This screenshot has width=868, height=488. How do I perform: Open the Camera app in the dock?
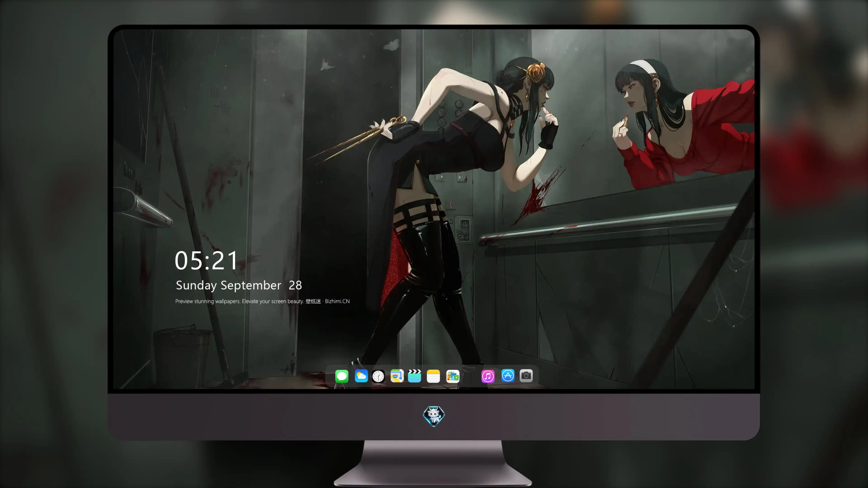click(x=526, y=375)
